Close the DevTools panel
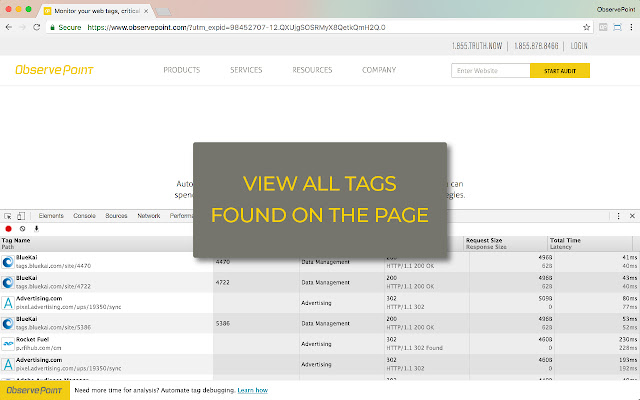This screenshot has height=400, width=640. click(x=632, y=216)
